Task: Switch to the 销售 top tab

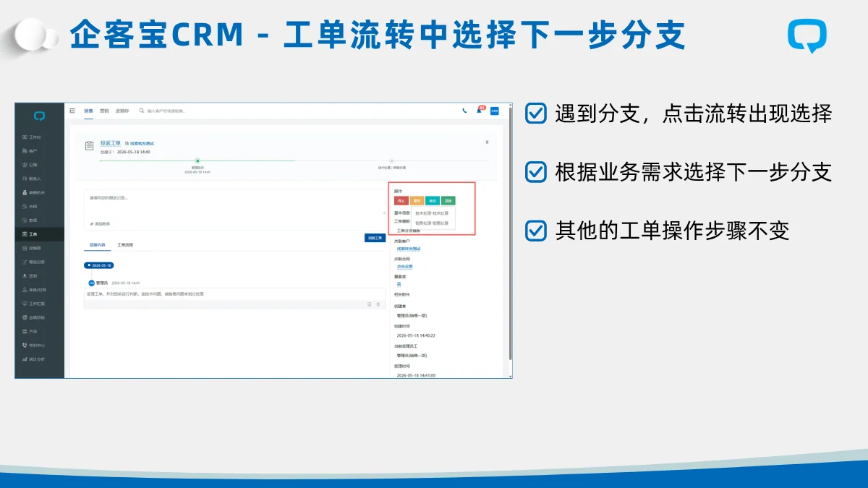Action: point(88,111)
